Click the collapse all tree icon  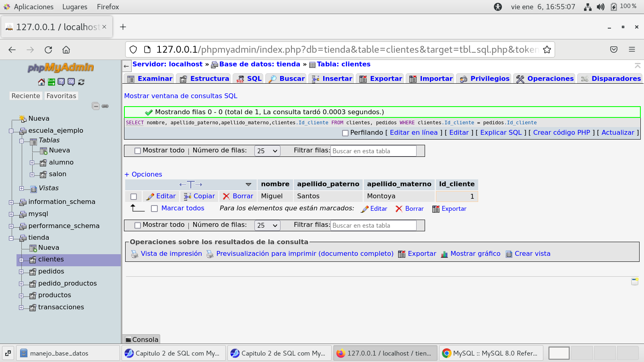(95, 106)
